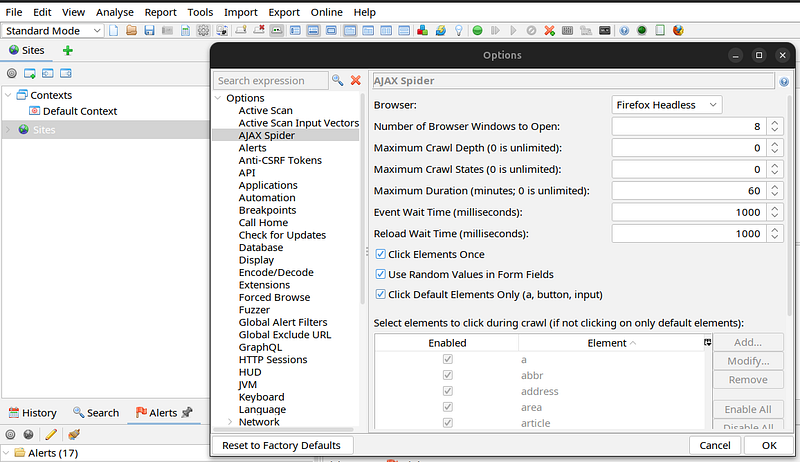Open a session with the folder icon
800x462 pixels.
[x=131, y=31]
